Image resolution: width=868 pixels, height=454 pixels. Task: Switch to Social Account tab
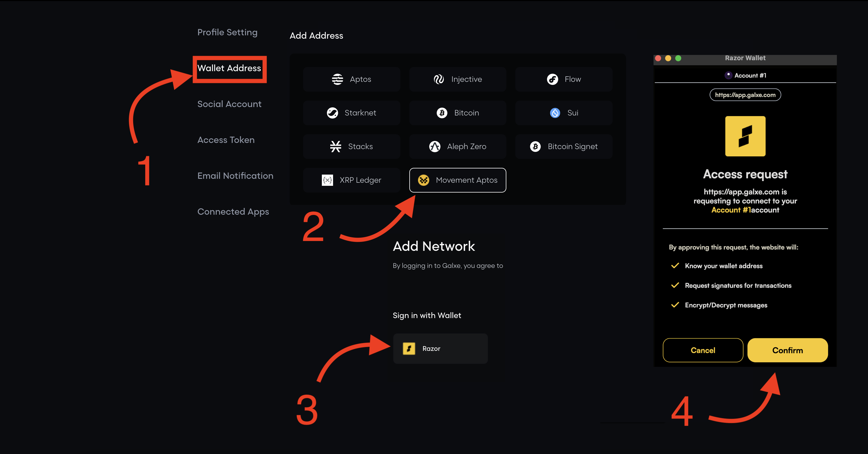(x=229, y=104)
